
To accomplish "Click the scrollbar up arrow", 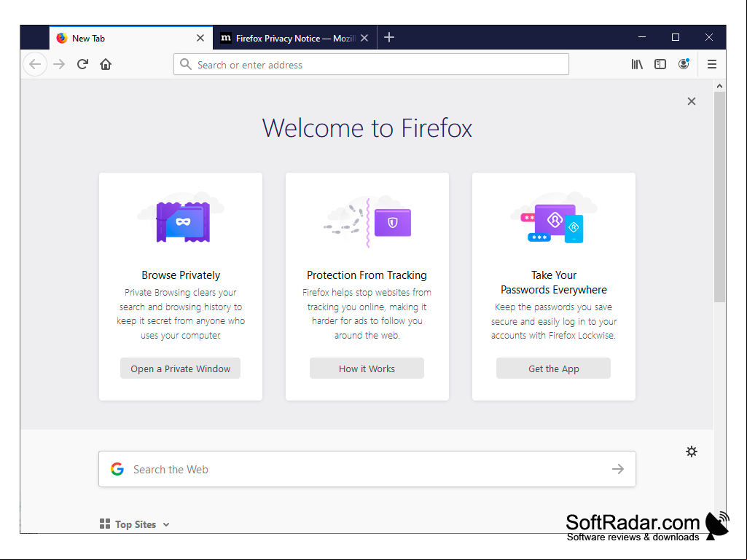I will pos(719,86).
